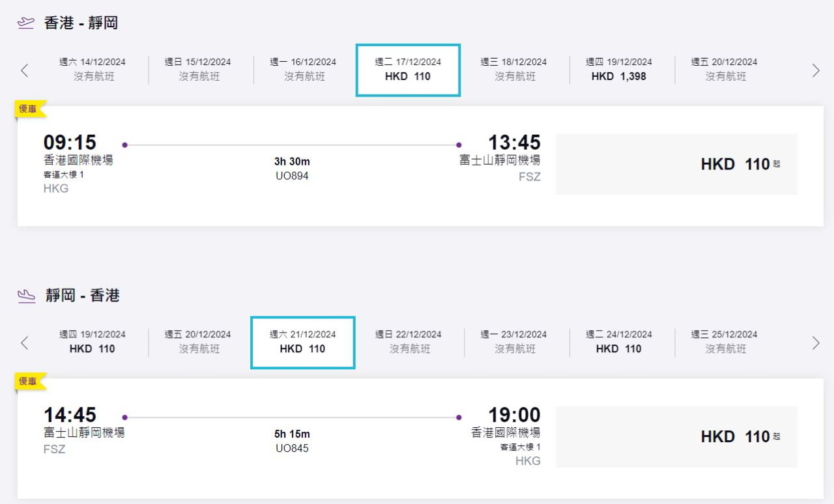The image size is (834, 504).
Task: Show later dates using the right chevron on outbound calendar
Action: 816,70
